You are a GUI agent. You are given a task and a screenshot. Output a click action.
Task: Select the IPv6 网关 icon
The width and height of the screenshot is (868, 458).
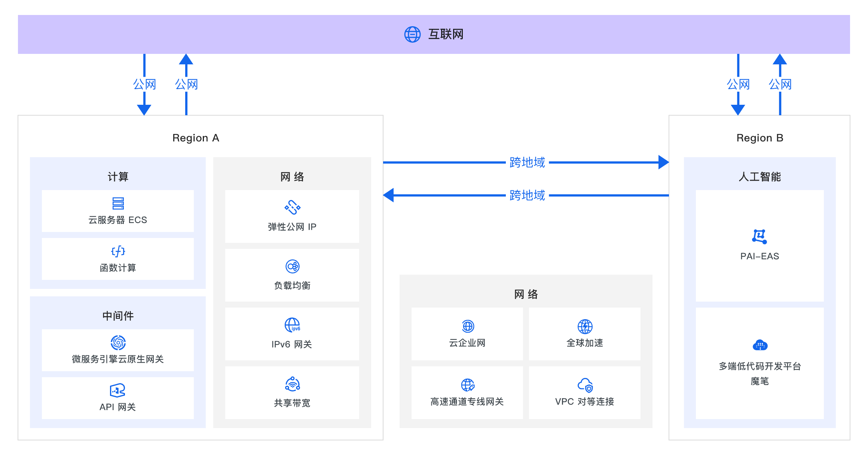tap(293, 325)
